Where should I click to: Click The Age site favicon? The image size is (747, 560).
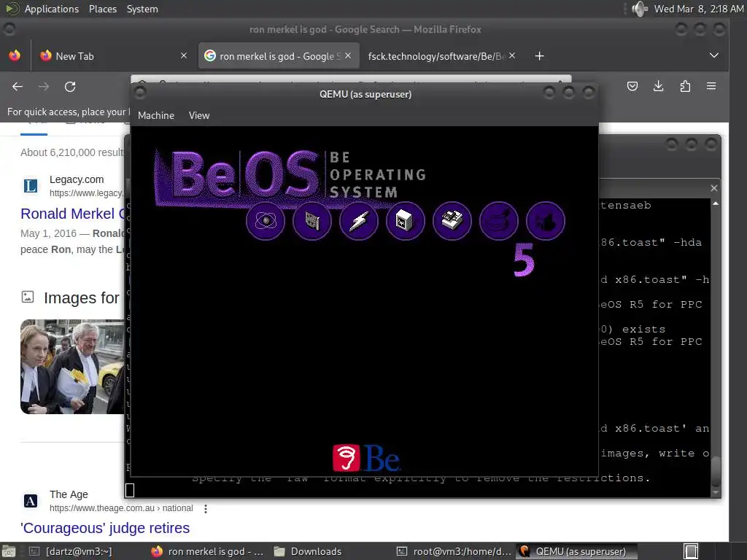coord(31,500)
